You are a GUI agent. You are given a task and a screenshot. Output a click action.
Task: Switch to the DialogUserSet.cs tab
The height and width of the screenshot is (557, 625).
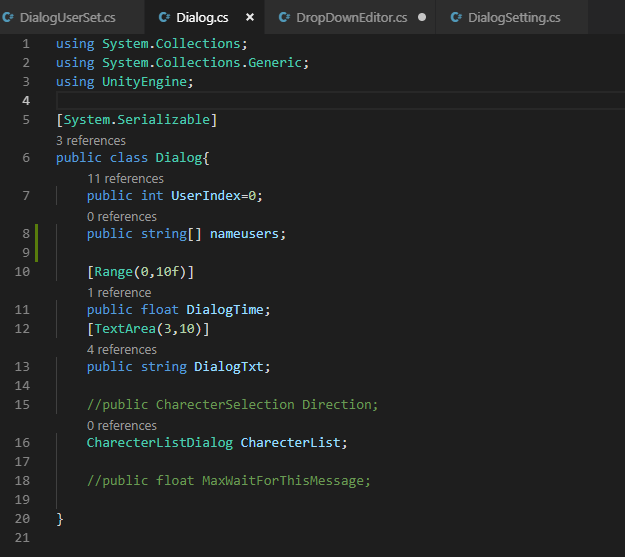(67, 18)
